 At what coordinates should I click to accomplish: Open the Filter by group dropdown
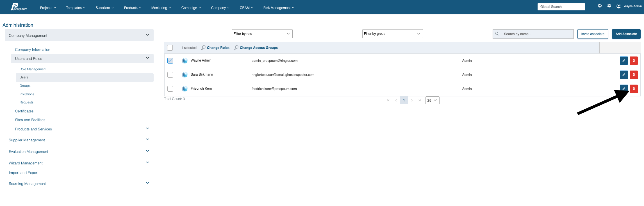coord(393,34)
